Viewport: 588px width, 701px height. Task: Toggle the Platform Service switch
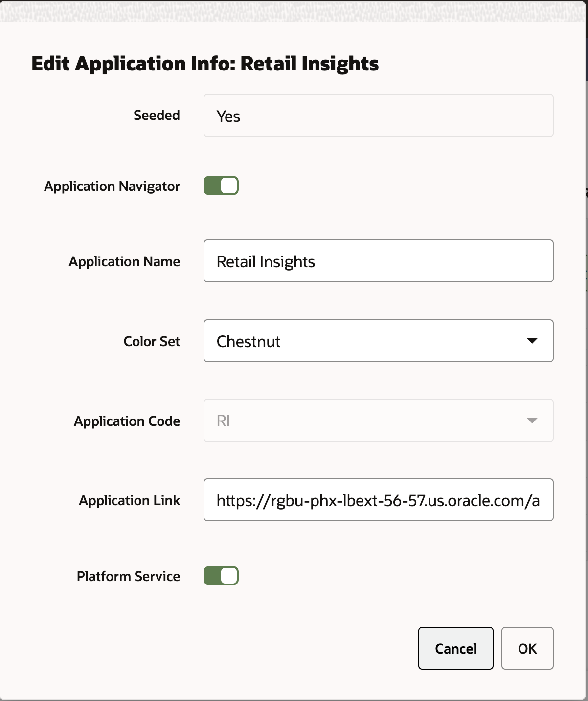[221, 576]
